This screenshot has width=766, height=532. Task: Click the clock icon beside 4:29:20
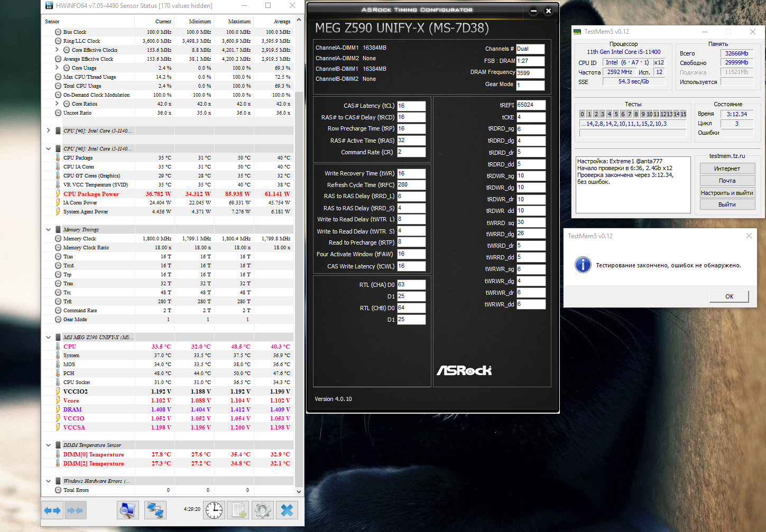[214, 510]
